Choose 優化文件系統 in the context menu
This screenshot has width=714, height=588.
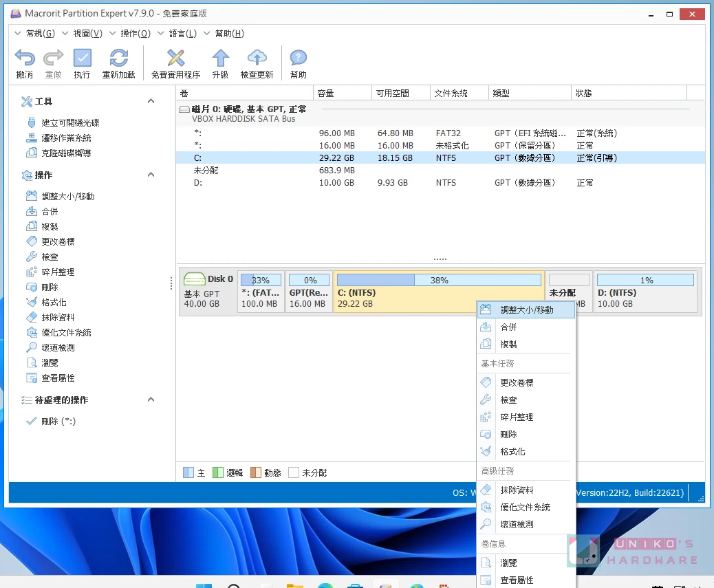[526, 508]
